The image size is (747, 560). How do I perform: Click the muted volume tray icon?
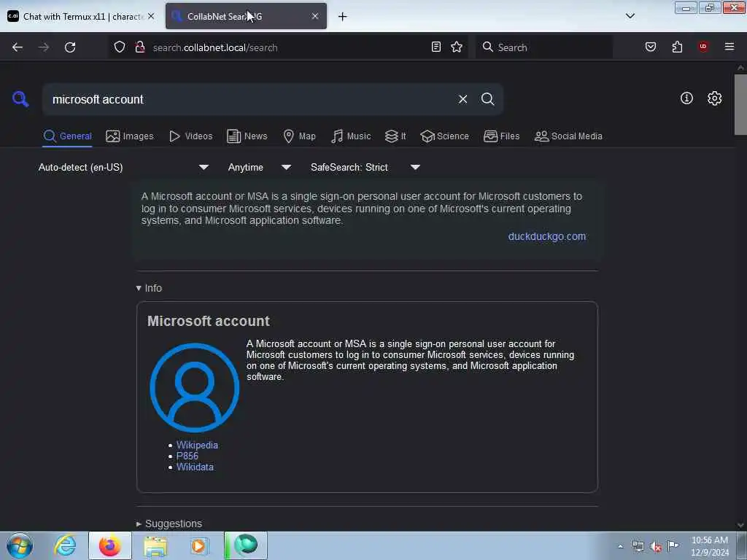click(x=656, y=547)
